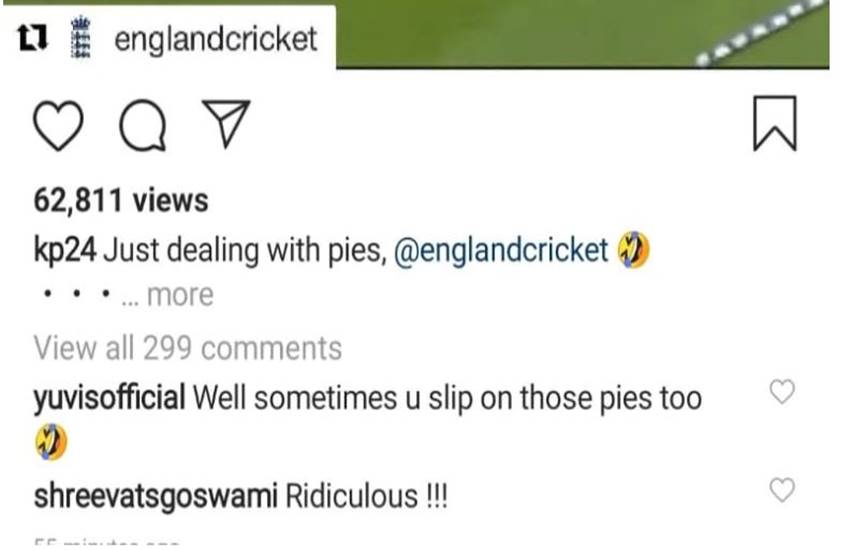The height and width of the screenshot is (550, 850).
Task: Open shreevatsgoswami's profile
Action: 156,496
